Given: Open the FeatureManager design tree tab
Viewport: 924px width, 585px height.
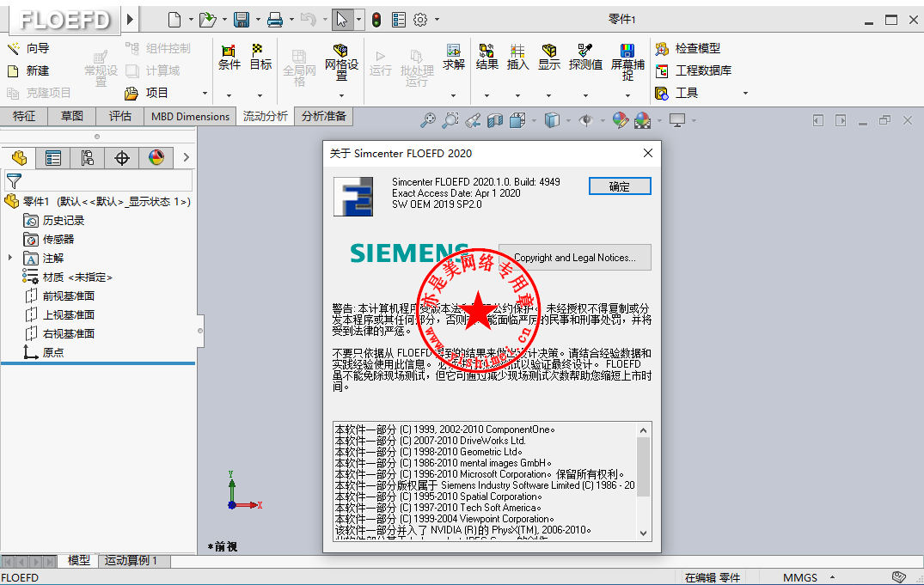Looking at the screenshot, I should click(x=19, y=158).
